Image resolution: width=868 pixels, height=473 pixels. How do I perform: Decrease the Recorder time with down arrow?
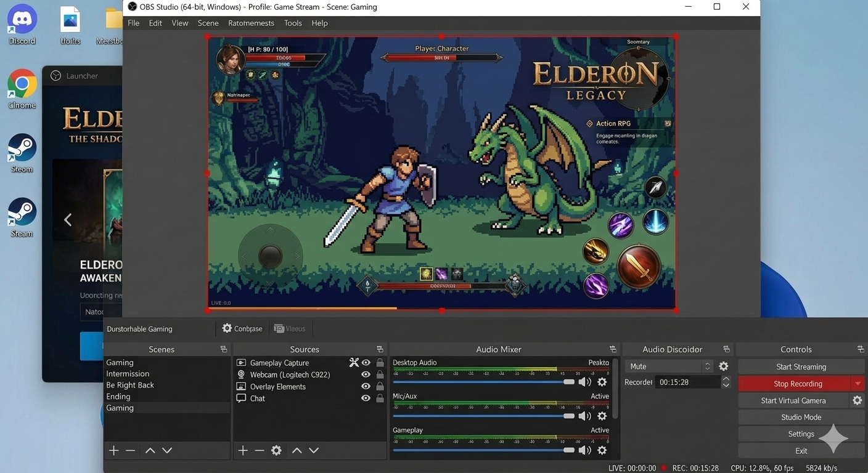(x=726, y=386)
